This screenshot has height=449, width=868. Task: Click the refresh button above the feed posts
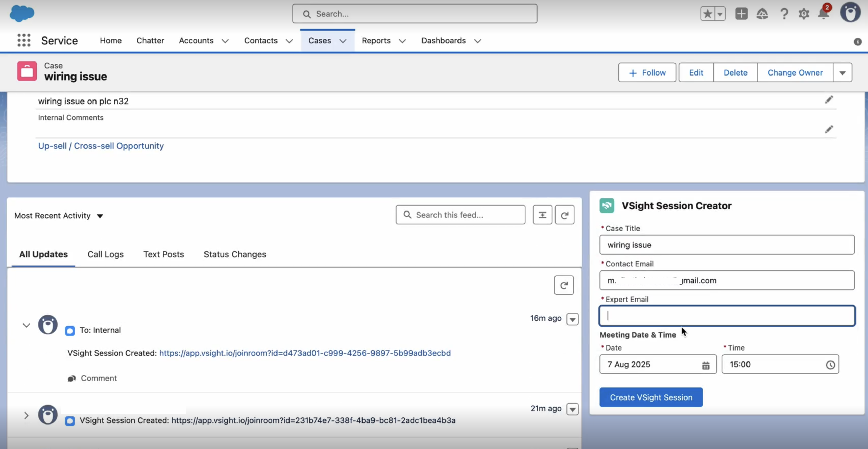pos(564,285)
